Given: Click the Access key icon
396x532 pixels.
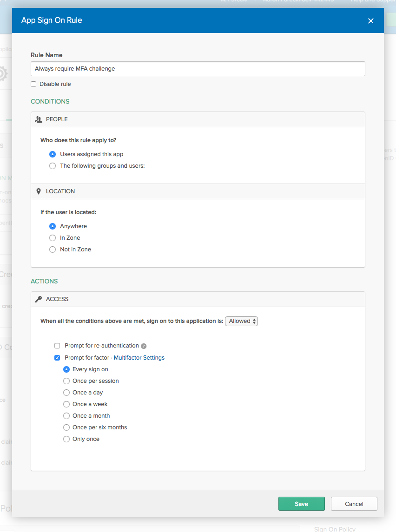Looking at the screenshot, I should tap(39, 299).
